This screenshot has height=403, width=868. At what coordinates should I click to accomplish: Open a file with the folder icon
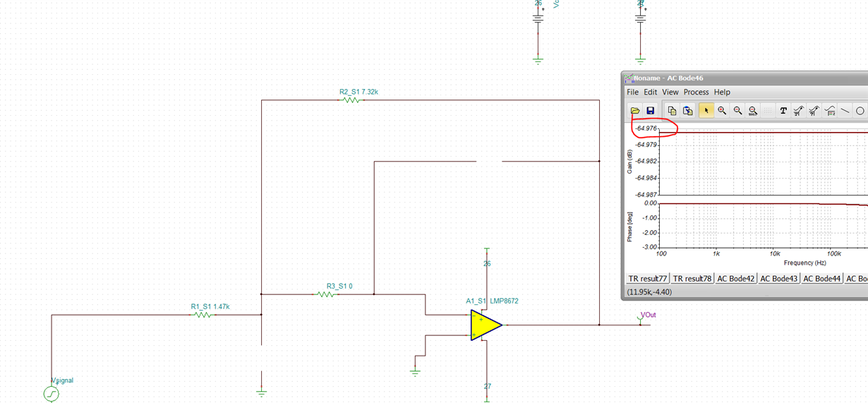pyautogui.click(x=635, y=111)
